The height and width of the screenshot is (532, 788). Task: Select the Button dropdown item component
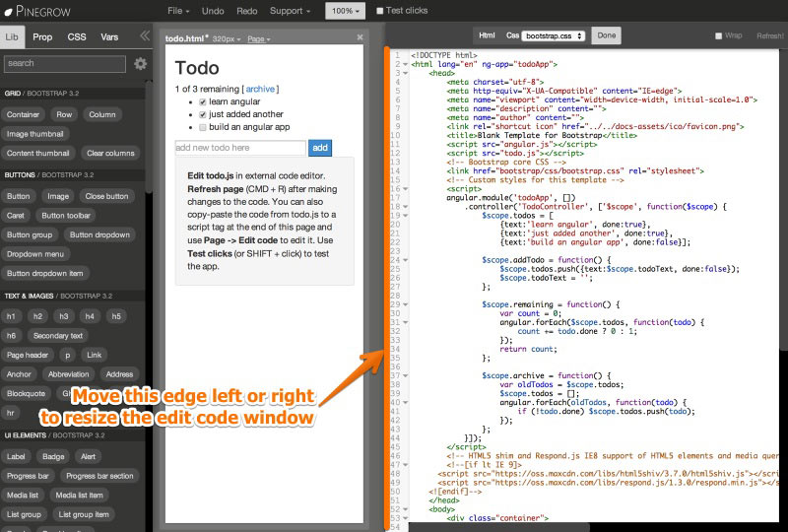click(45, 273)
